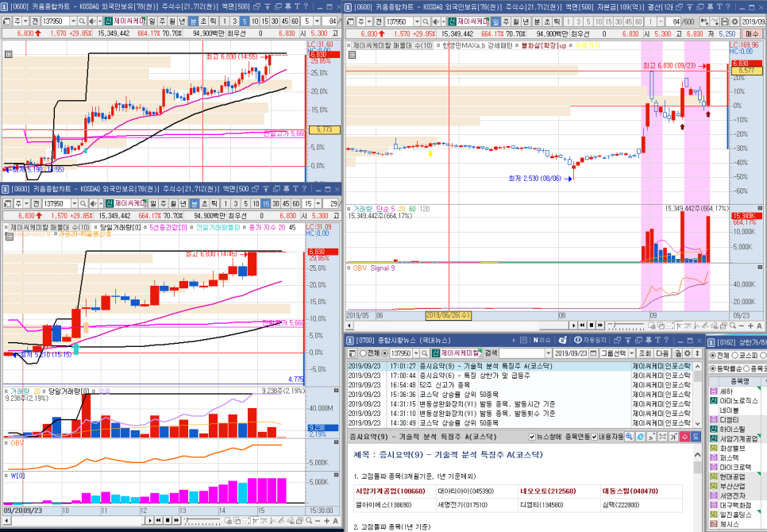Viewport: 767px width, 532px height.
Task: Click the speaker icon in the top-left chart toolbar
Action: click(92, 21)
